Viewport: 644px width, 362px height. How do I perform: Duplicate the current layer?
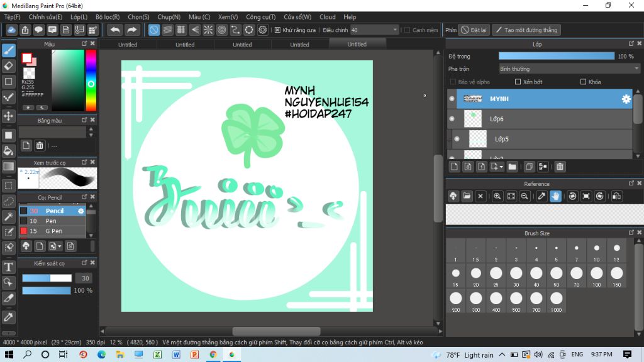click(529, 167)
